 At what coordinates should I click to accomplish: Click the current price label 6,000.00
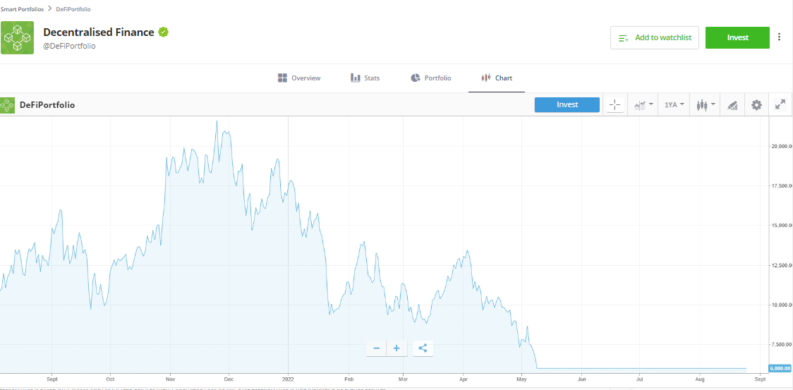(x=780, y=368)
